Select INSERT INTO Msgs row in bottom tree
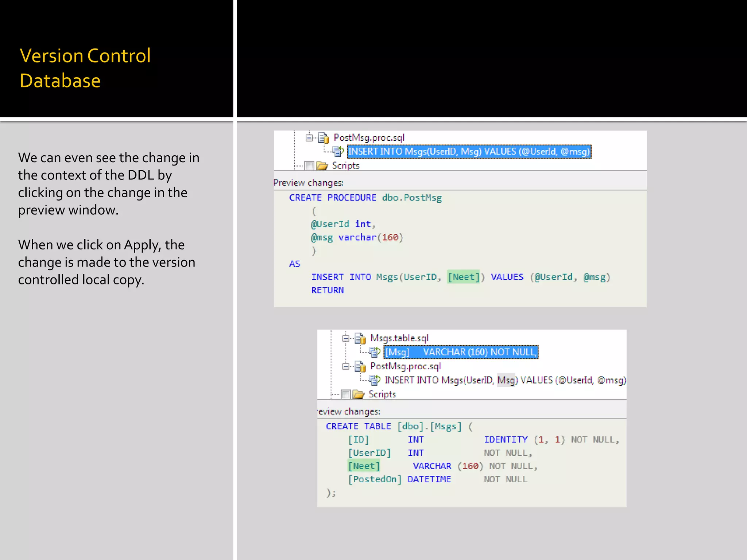Screen dimensions: 747x560 coord(506,380)
